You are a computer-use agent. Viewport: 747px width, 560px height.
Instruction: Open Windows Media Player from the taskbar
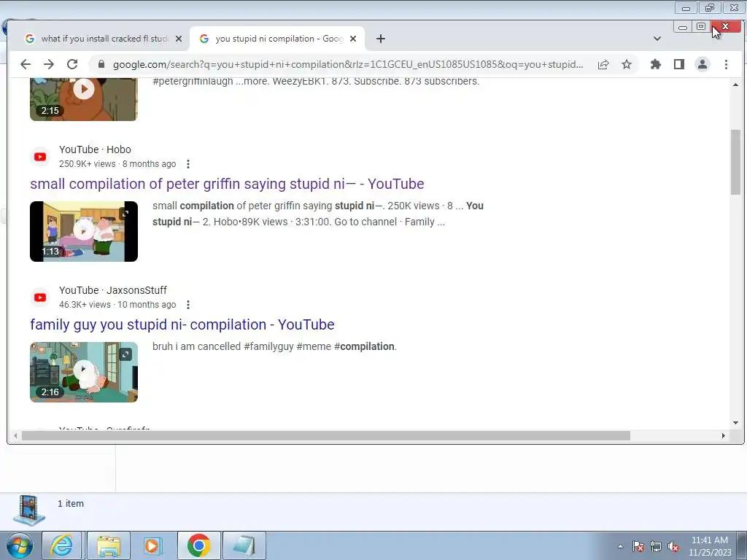pos(153,545)
